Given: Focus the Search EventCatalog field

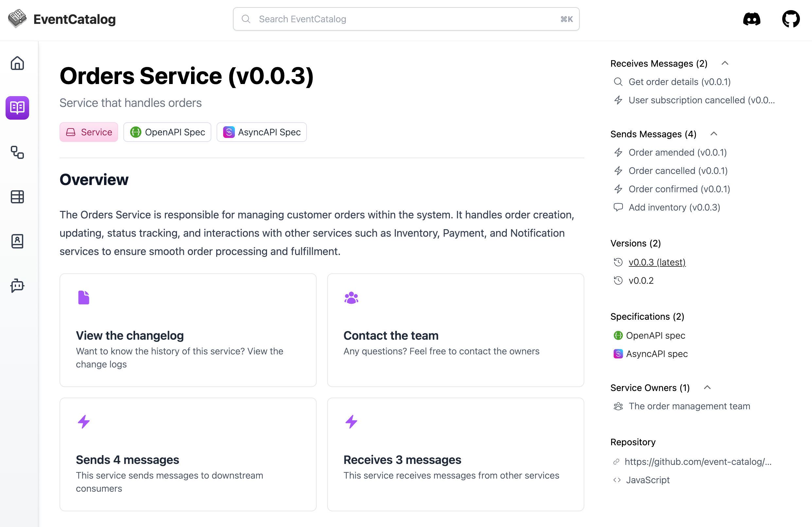Looking at the screenshot, I should click(406, 19).
